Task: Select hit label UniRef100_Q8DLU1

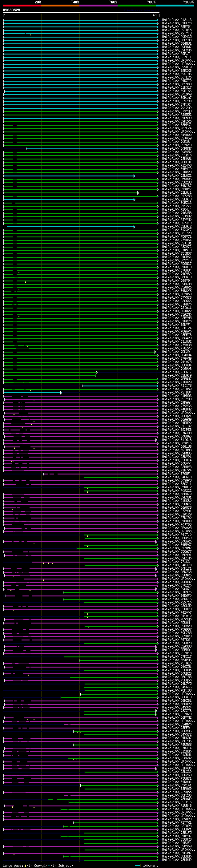Action: tap(177, 162)
